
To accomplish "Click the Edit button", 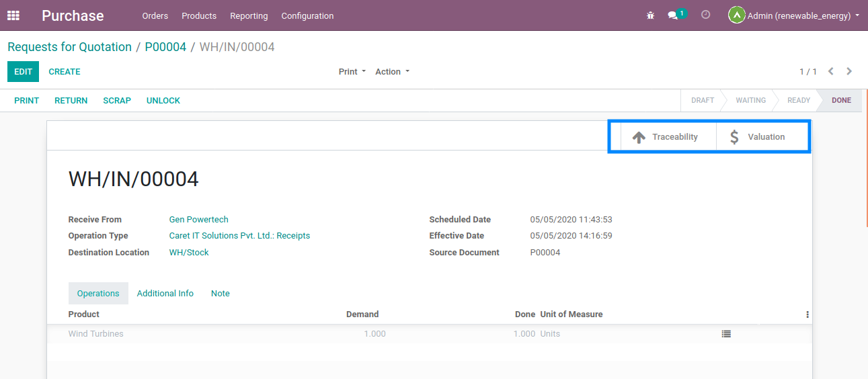I will point(23,72).
